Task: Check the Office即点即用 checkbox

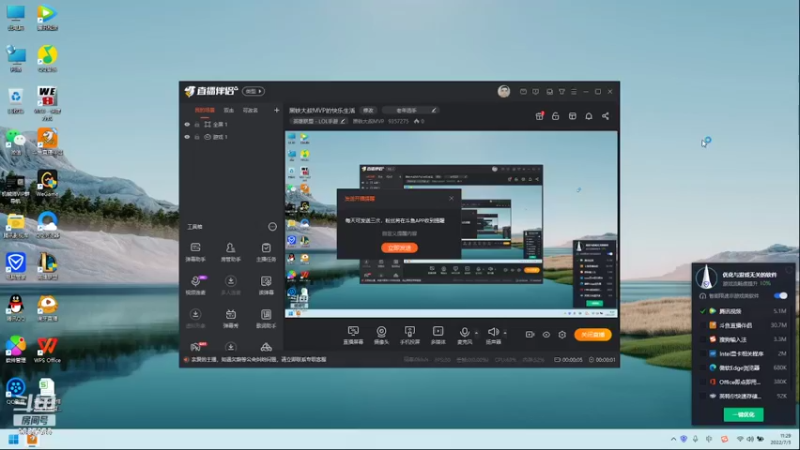Action: [x=703, y=382]
